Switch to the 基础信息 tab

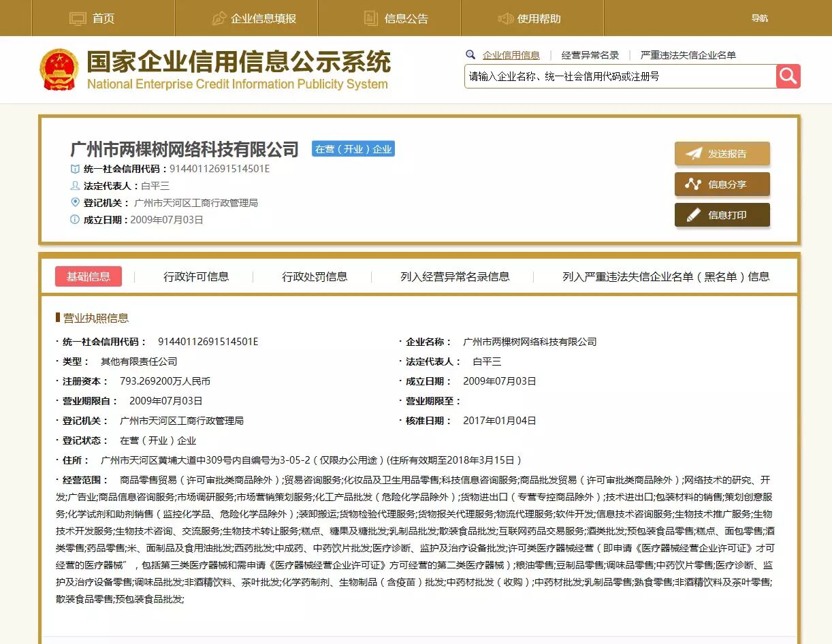pyautogui.click(x=89, y=276)
